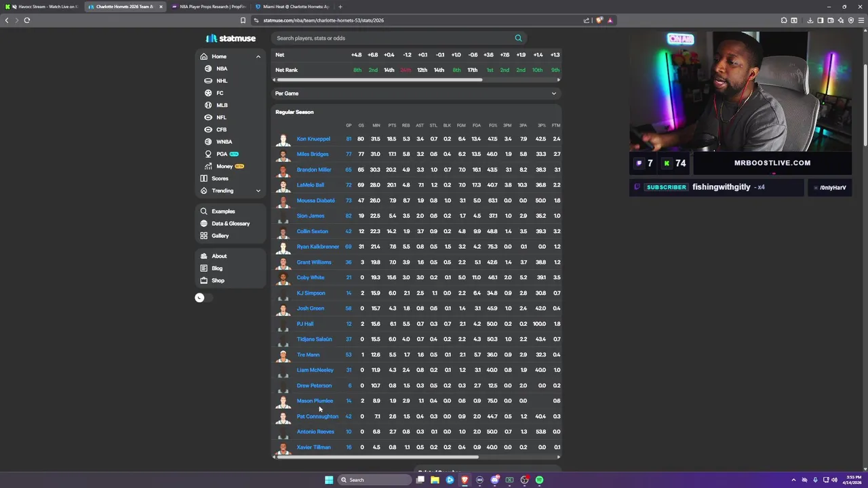Open Moussa Diabaté player link

click(316, 201)
